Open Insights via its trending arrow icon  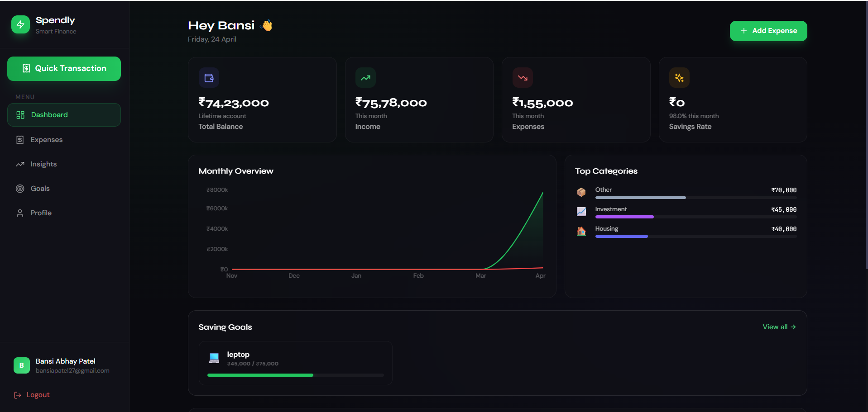tap(20, 164)
